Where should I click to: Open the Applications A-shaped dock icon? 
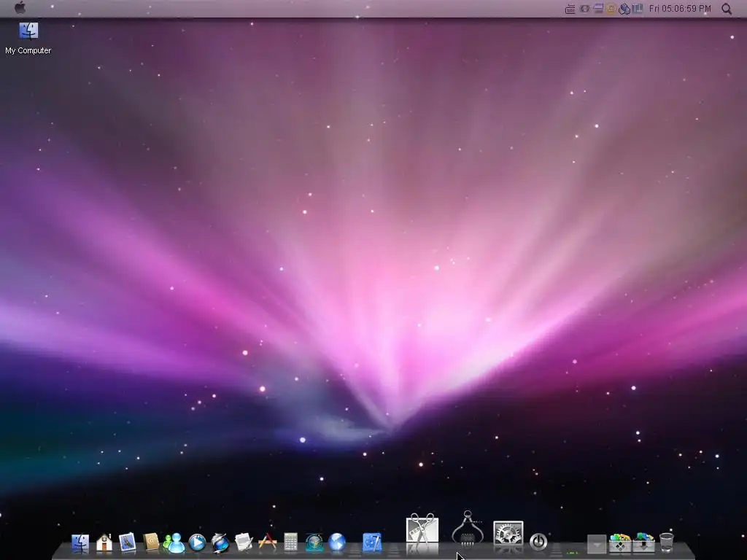(267, 542)
